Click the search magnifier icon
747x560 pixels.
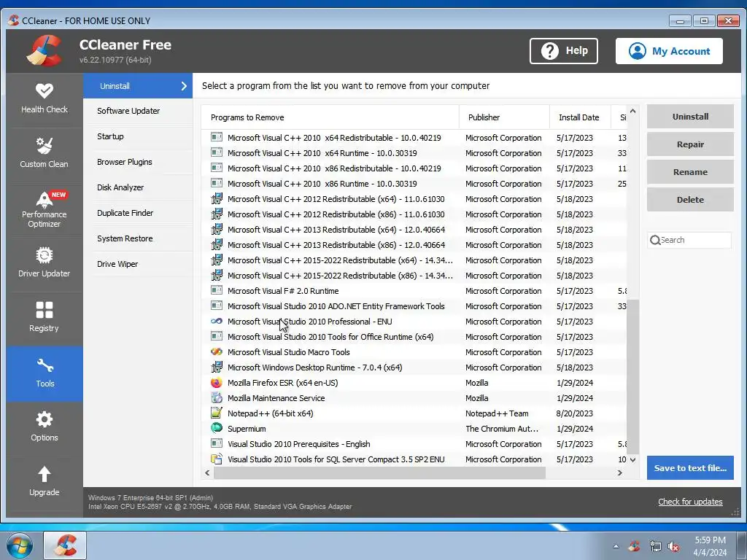(x=655, y=240)
